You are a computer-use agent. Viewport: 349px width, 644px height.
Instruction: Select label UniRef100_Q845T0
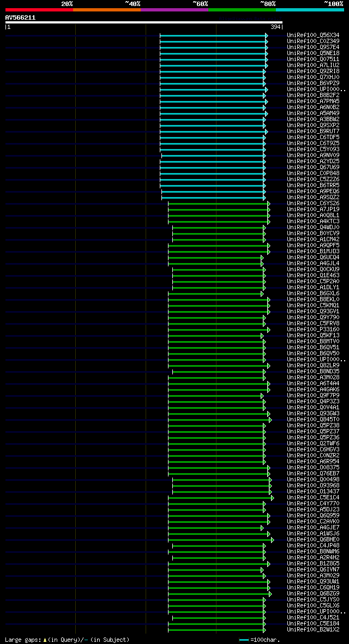[313, 419]
